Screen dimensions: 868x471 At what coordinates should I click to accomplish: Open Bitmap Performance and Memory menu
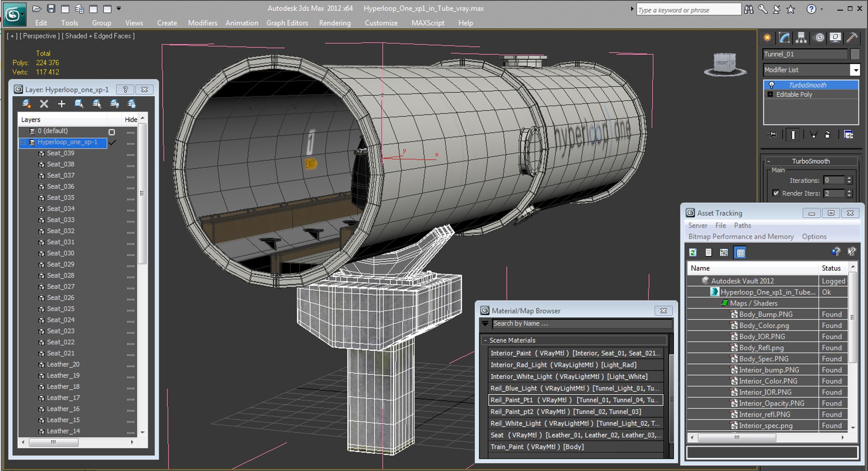pyautogui.click(x=741, y=237)
